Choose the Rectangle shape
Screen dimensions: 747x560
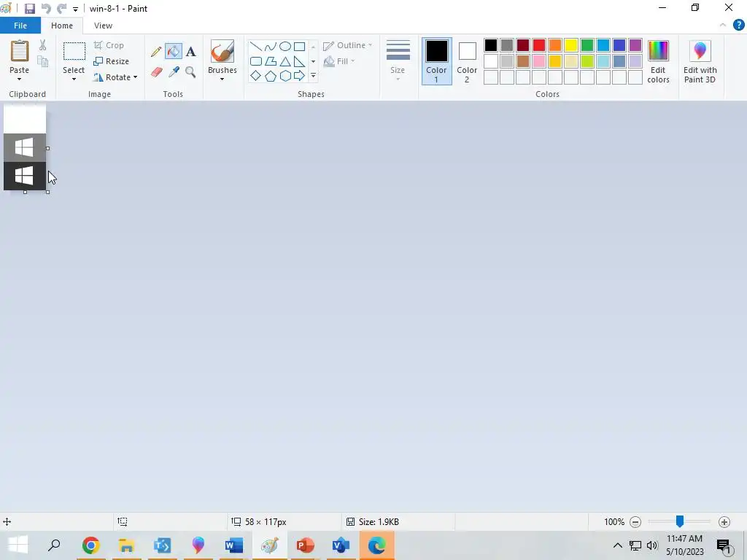tap(299, 46)
